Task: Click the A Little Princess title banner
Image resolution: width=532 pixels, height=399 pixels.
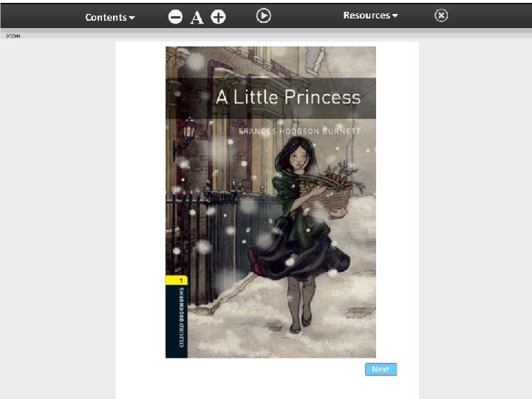Action: coord(270,98)
